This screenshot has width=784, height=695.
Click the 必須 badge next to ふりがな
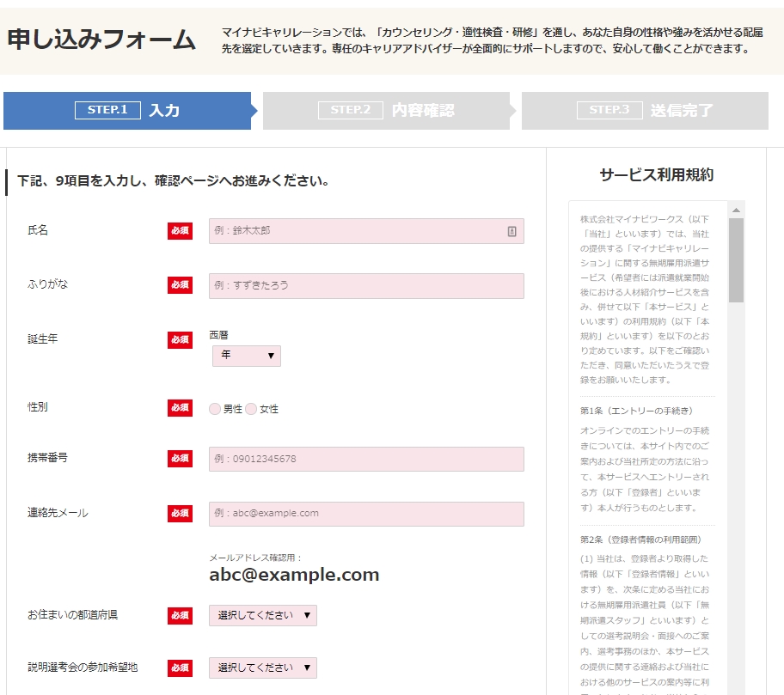click(180, 286)
